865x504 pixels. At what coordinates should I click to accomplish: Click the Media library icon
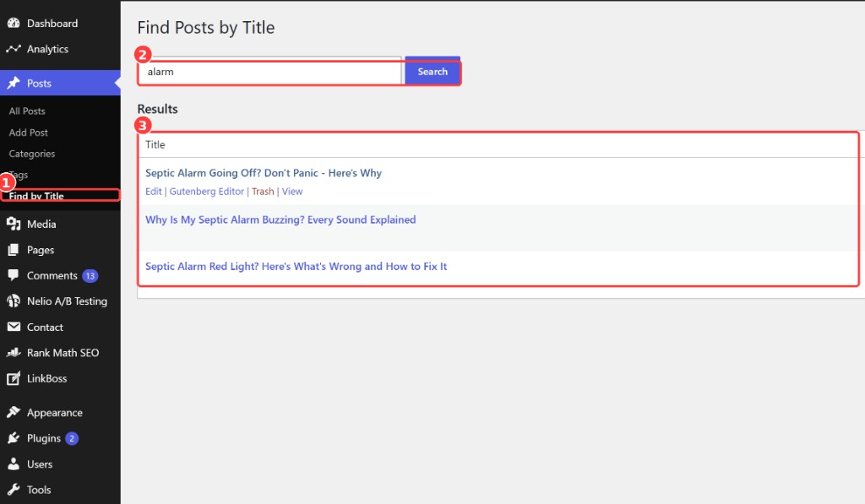point(14,224)
